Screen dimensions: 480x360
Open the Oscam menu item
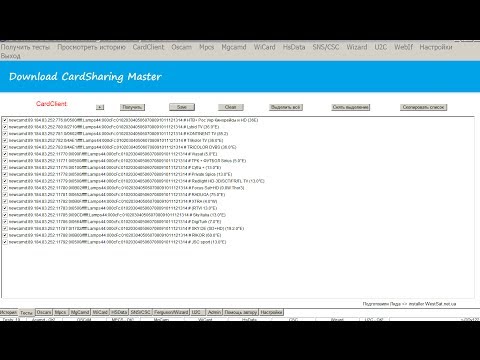[x=181, y=47]
